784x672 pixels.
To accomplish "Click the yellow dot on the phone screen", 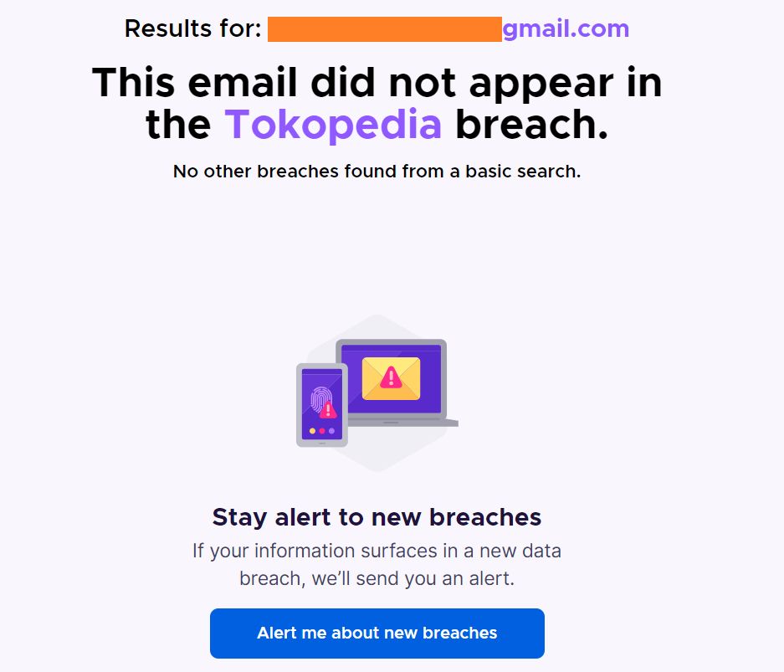I will [x=312, y=431].
